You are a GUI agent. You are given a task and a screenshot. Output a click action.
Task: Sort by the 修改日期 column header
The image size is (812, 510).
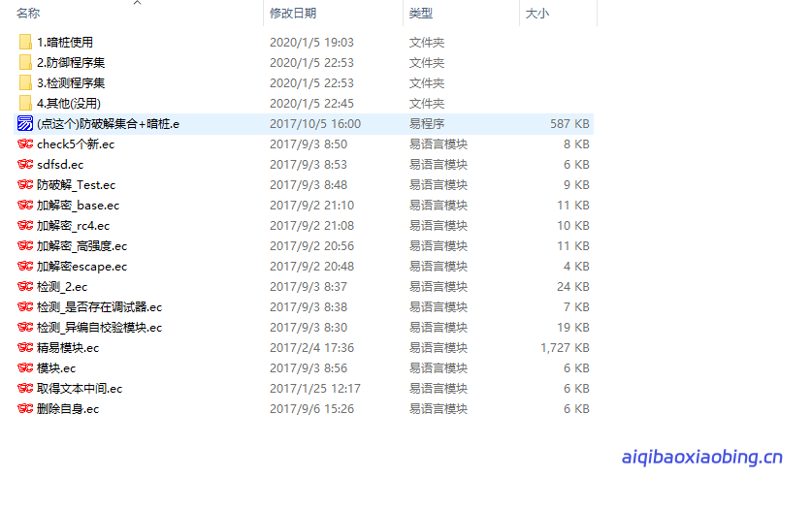pyautogui.click(x=293, y=14)
